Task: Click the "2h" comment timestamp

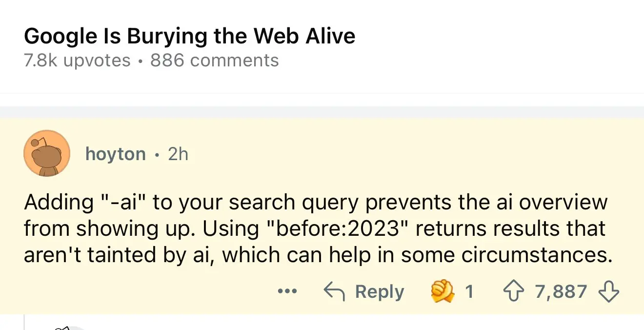Action: click(x=178, y=154)
